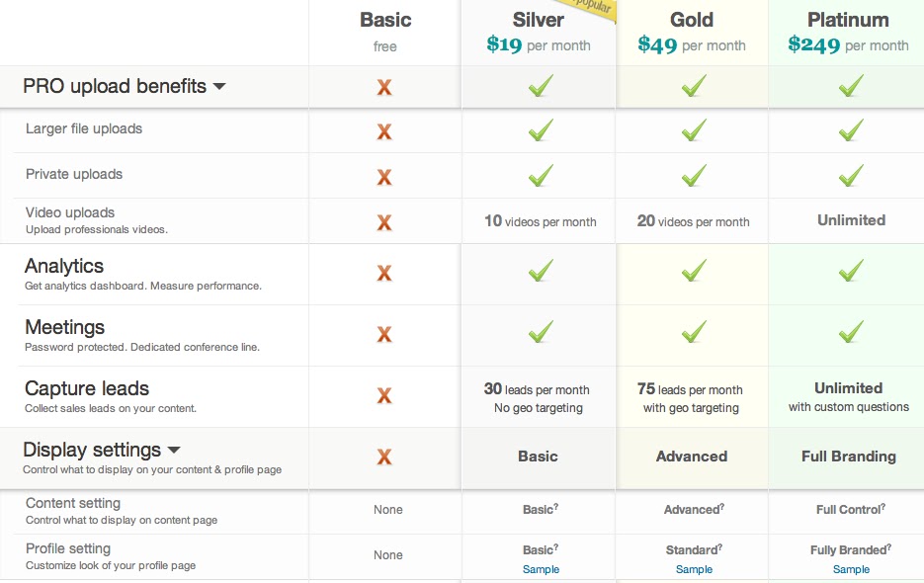The width and height of the screenshot is (924, 583).
Task: Collapse the PRO upload benefits section
Action: [x=219, y=87]
